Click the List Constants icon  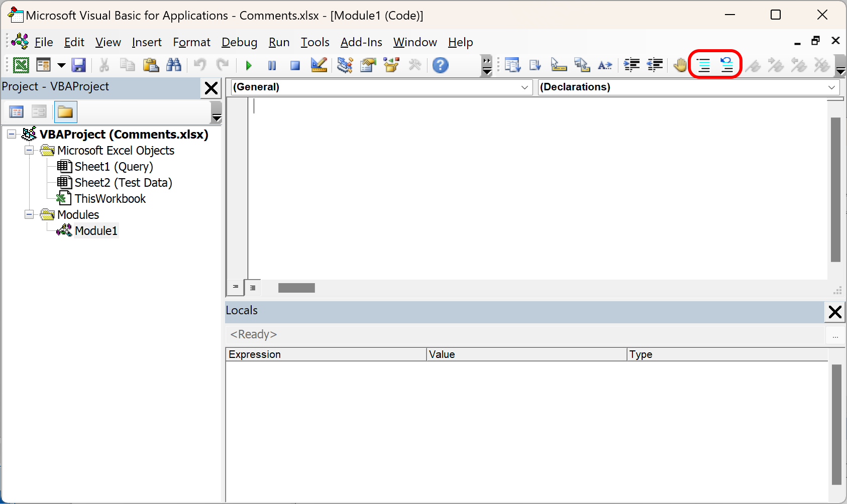click(536, 65)
